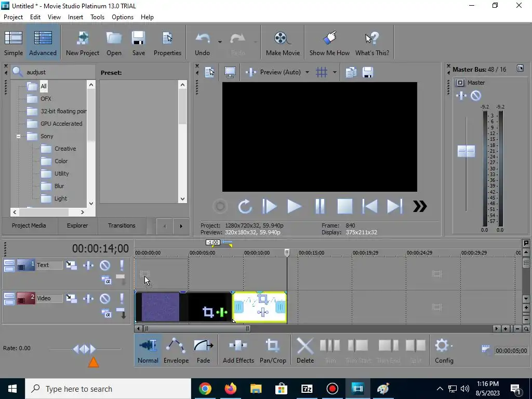532x399 pixels.
Task: Click Add Effects button
Action: [238, 351]
